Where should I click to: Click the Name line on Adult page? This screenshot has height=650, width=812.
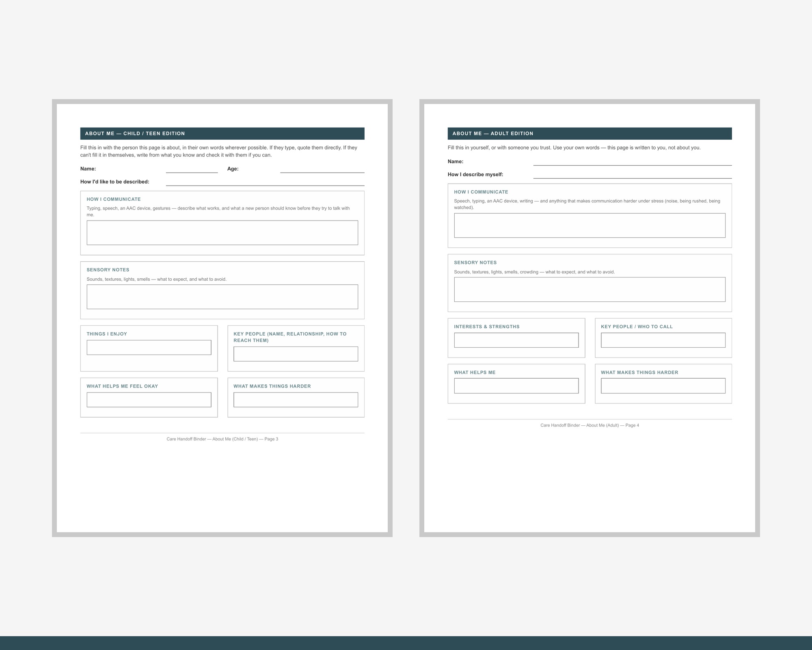coord(633,162)
